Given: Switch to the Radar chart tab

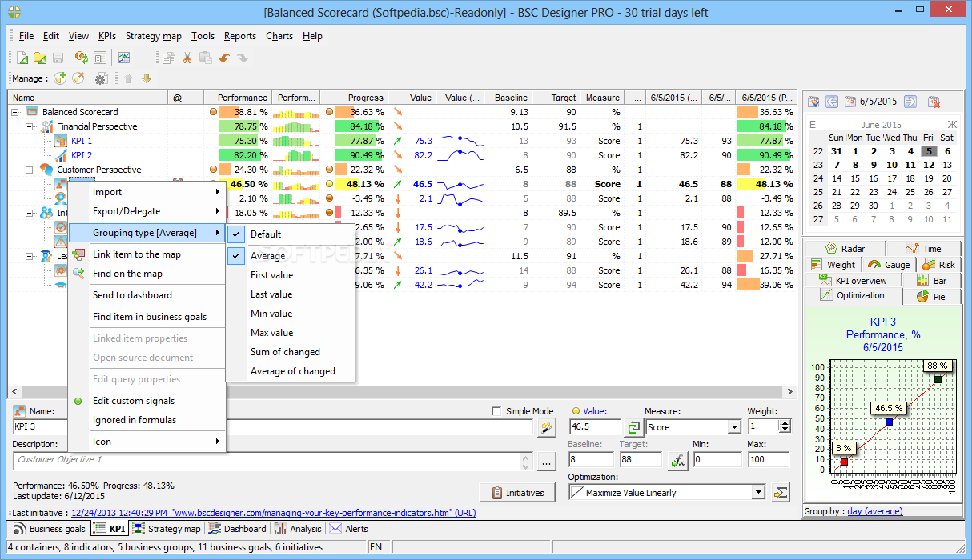Looking at the screenshot, I should 845,249.
